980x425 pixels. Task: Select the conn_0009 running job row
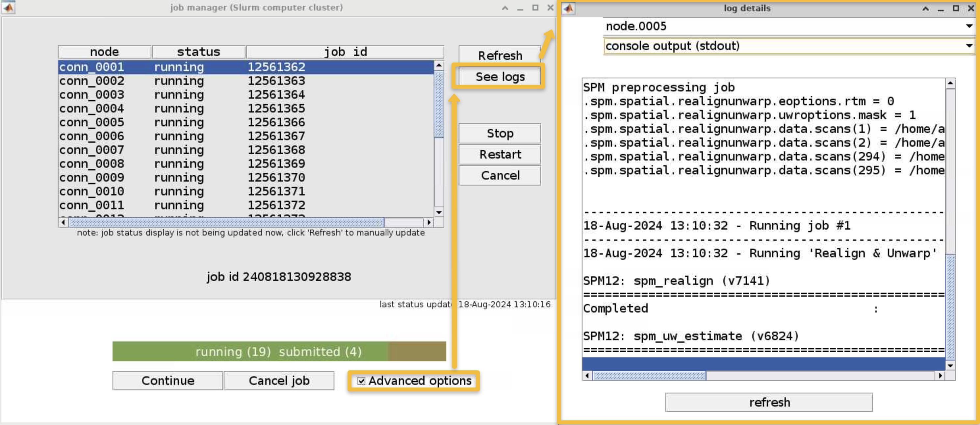tap(246, 177)
